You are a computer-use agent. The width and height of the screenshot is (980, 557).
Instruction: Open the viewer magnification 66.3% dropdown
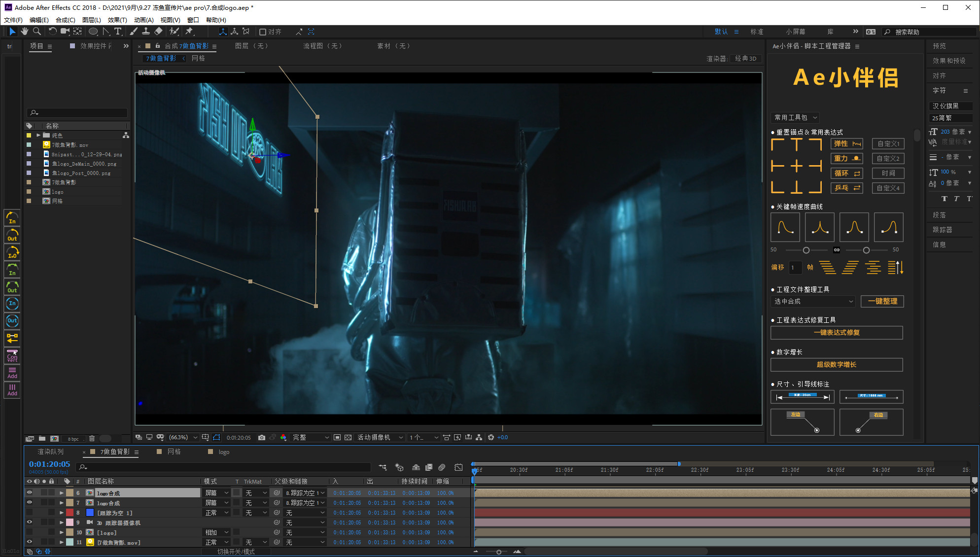click(x=182, y=438)
